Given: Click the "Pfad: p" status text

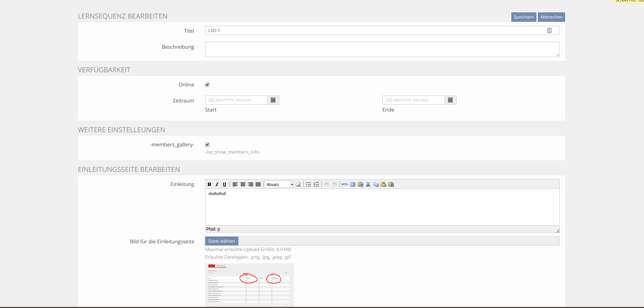Looking at the screenshot, I should [x=213, y=229].
